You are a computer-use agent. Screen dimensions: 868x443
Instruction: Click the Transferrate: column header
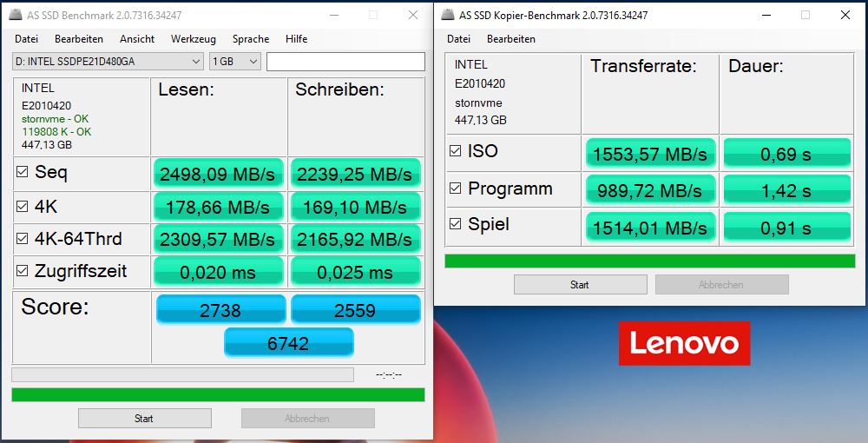(x=643, y=66)
